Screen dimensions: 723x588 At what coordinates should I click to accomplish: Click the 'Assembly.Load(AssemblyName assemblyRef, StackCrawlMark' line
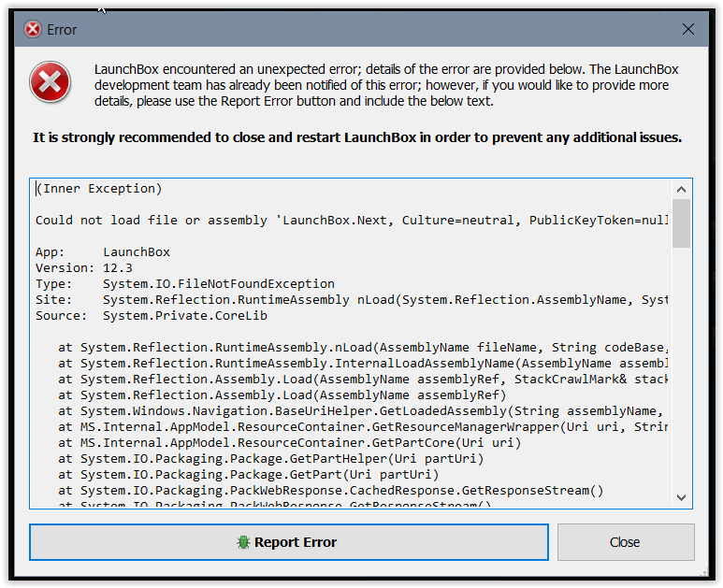(363, 380)
